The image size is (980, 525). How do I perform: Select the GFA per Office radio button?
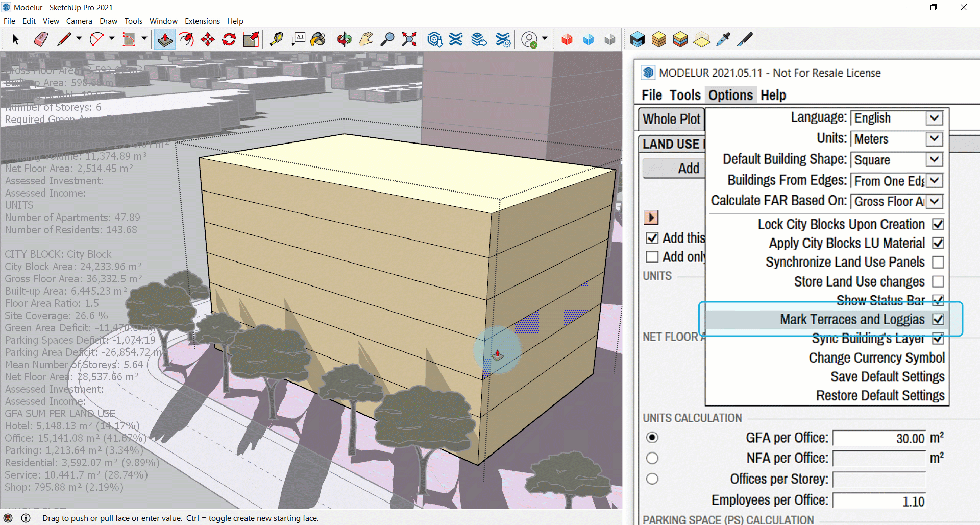click(652, 438)
